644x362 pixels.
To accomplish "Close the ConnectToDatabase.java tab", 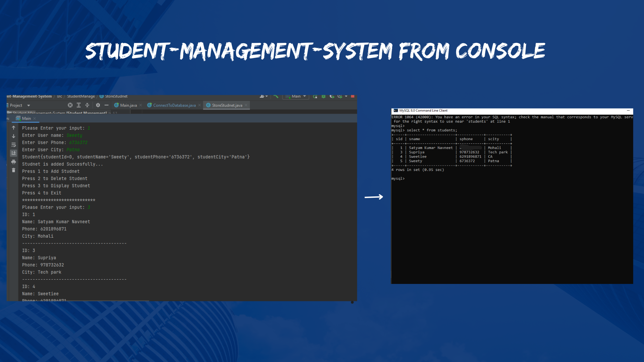I will [x=200, y=105].
